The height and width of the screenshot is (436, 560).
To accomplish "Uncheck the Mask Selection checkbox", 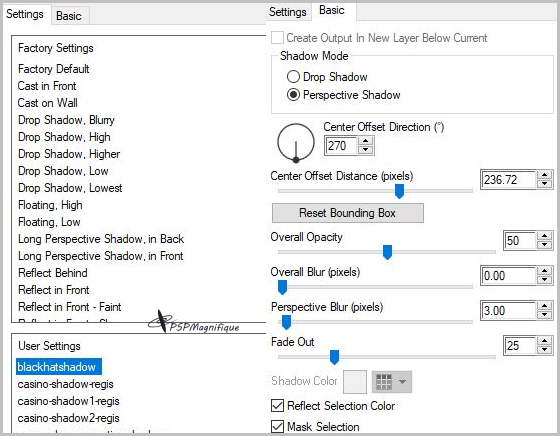I will pyautogui.click(x=278, y=426).
